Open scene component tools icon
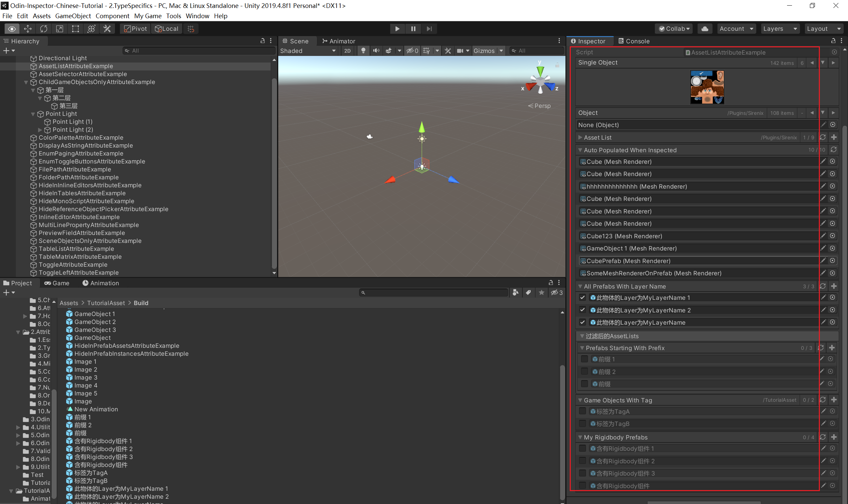 (x=448, y=51)
